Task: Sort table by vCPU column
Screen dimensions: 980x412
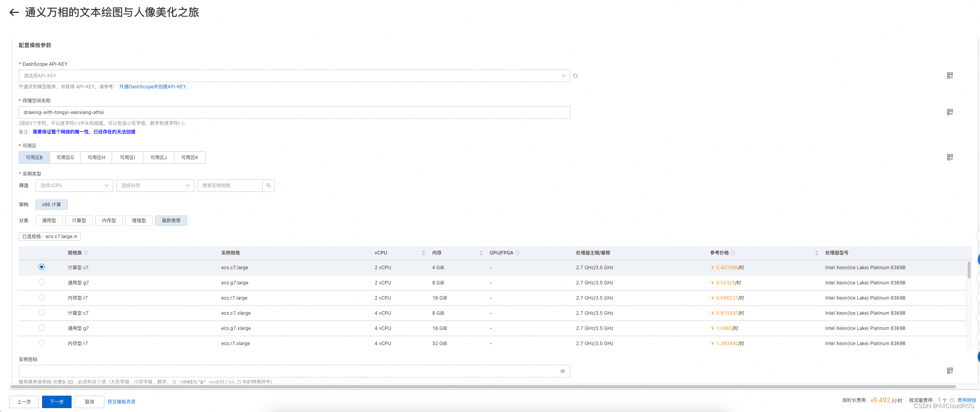Action: (x=423, y=253)
